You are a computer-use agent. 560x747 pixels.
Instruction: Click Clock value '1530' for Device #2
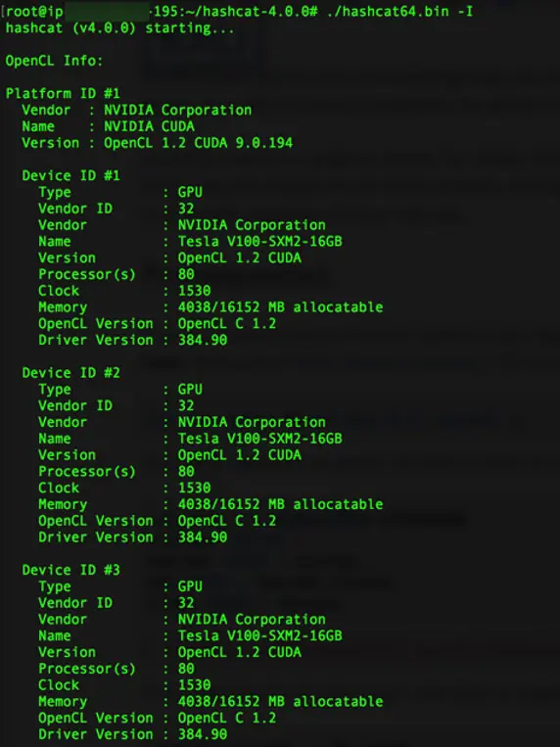[195, 488]
